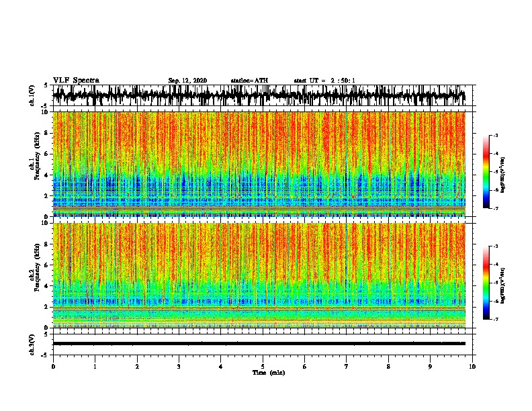The image size is (532, 411).
Task: Click the "6" kHz tick on ch.2 frequency axis
Action: click(47, 265)
